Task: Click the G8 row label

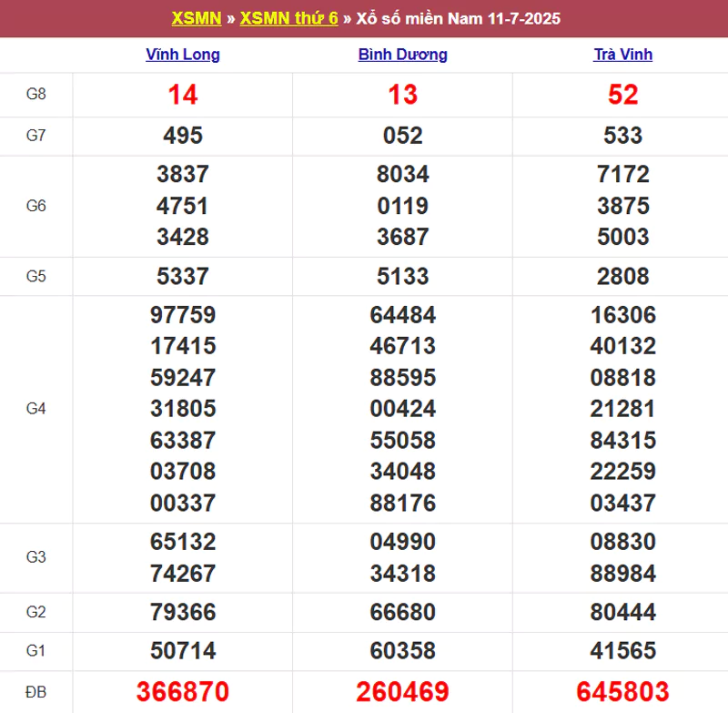Action: point(35,95)
